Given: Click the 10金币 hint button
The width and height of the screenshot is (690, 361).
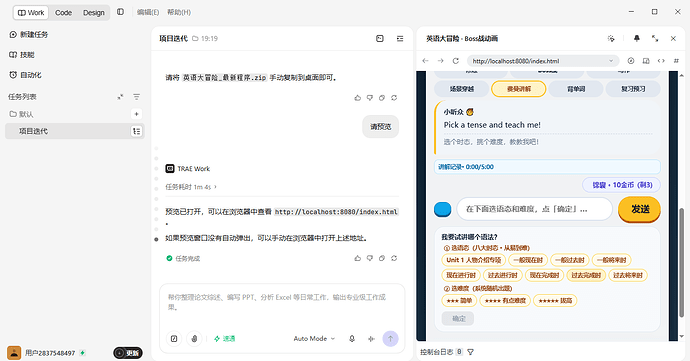Looking at the screenshot, I should click(x=621, y=185).
